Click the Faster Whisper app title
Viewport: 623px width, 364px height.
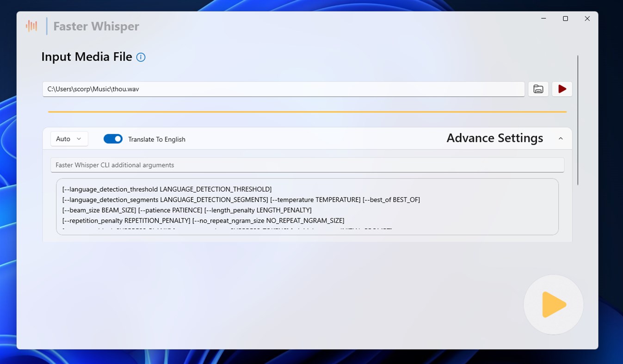coord(96,26)
